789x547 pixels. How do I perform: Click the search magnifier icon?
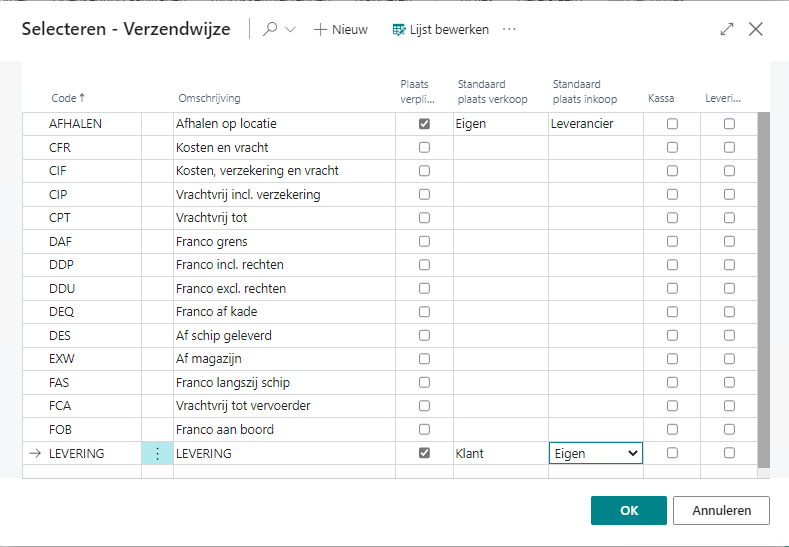tap(270, 30)
